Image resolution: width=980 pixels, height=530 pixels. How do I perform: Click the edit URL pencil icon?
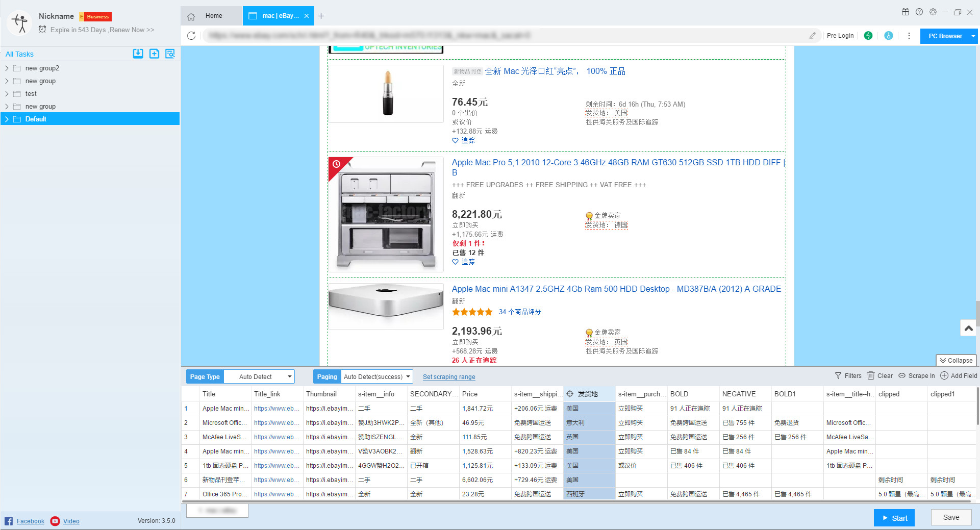[812, 36]
